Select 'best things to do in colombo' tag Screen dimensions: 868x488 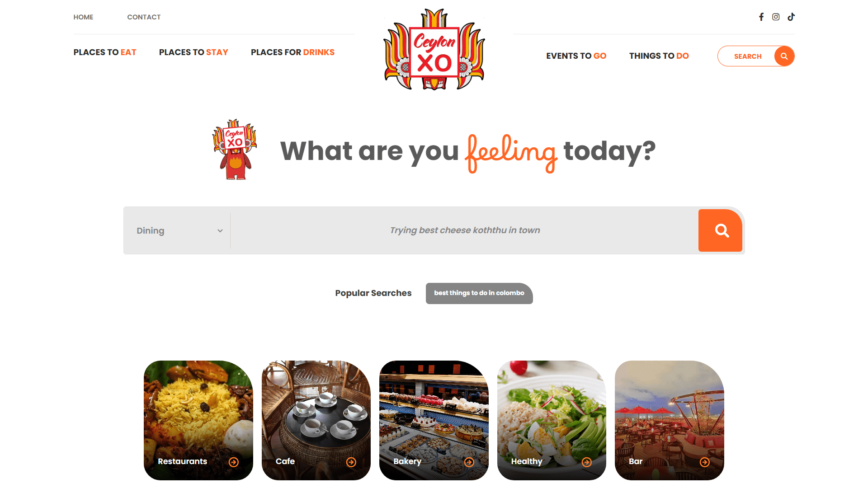pyautogui.click(x=479, y=293)
